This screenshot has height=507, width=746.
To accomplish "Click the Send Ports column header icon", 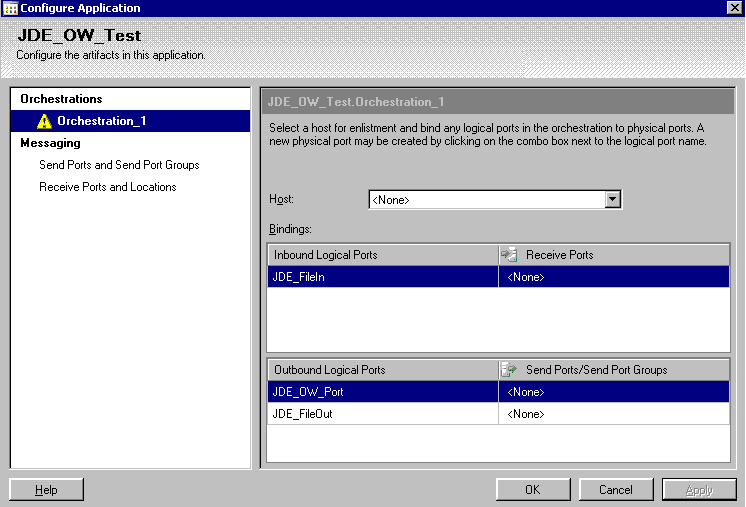I will click(509, 370).
